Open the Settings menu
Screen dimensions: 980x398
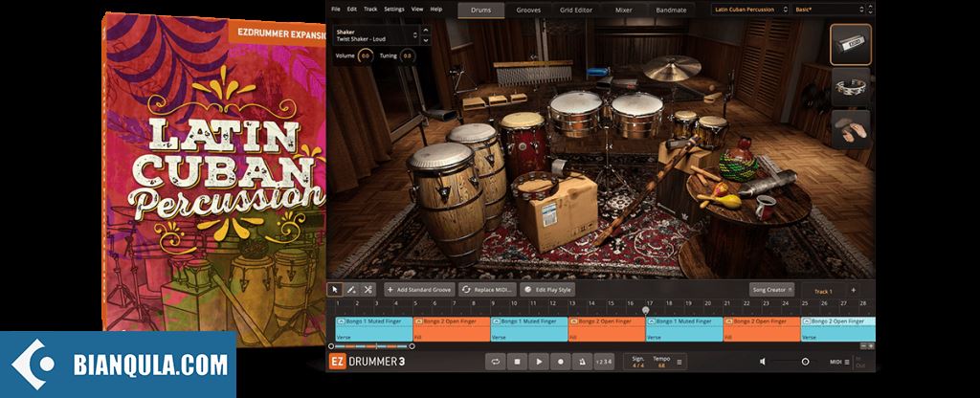(393, 10)
